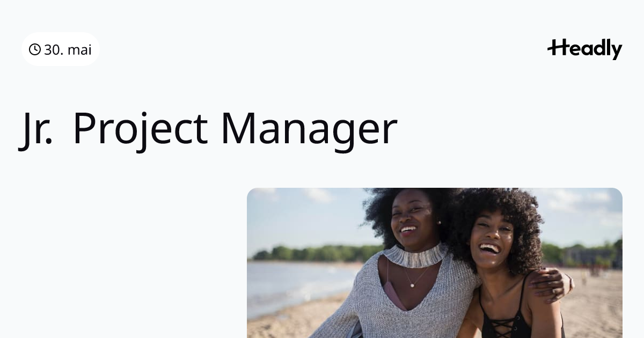
Task: Click the letter y ending the Headly logo
Action: (x=617, y=52)
